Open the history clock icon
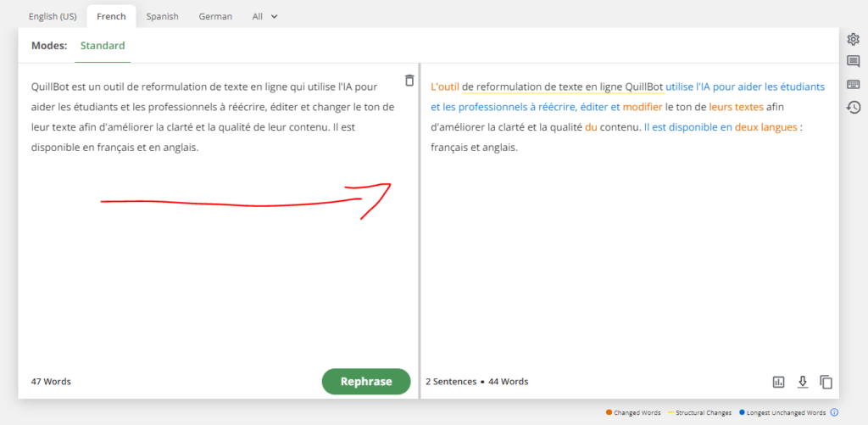The width and height of the screenshot is (868, 425). coord(853,107)
